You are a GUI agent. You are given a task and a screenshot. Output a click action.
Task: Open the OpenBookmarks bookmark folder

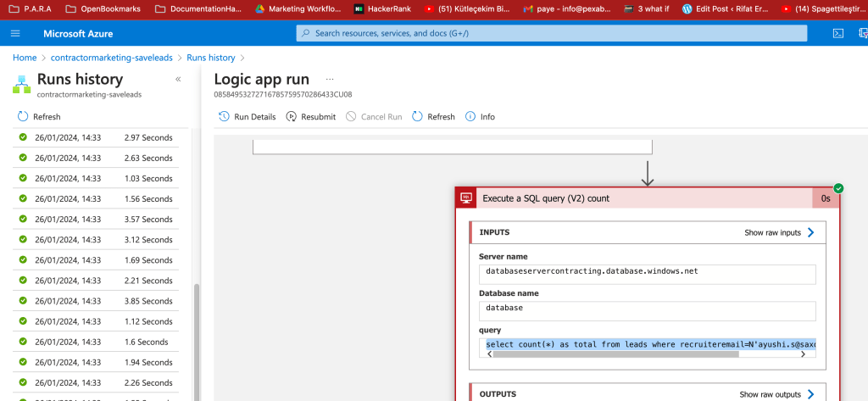click(103, 8)
